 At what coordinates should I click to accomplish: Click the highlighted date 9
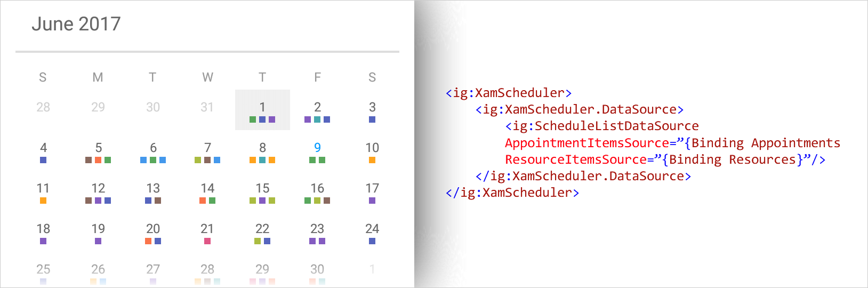point(317,148)
